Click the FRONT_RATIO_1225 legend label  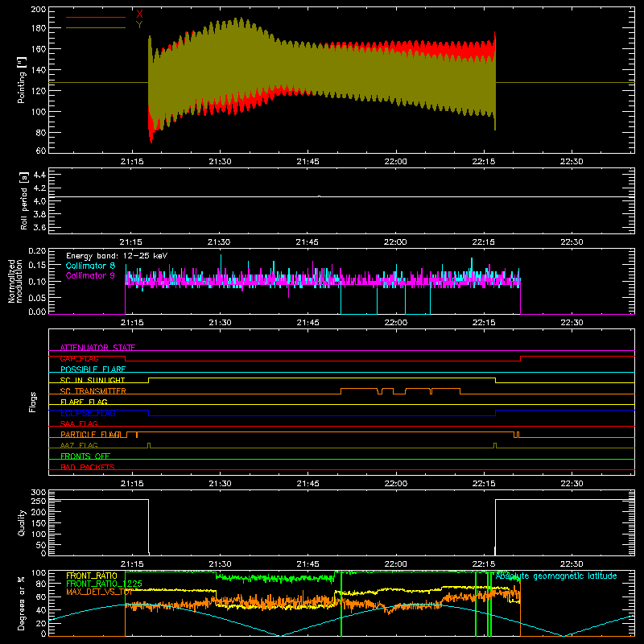105,584
